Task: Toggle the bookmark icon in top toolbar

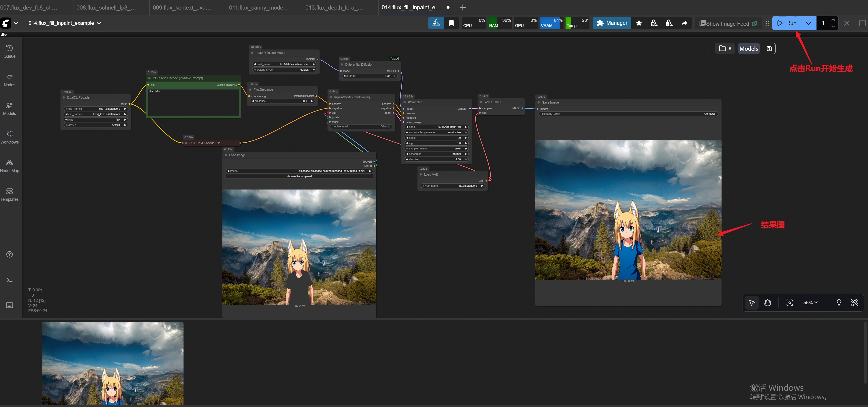Action: click(x=451, y=23)
